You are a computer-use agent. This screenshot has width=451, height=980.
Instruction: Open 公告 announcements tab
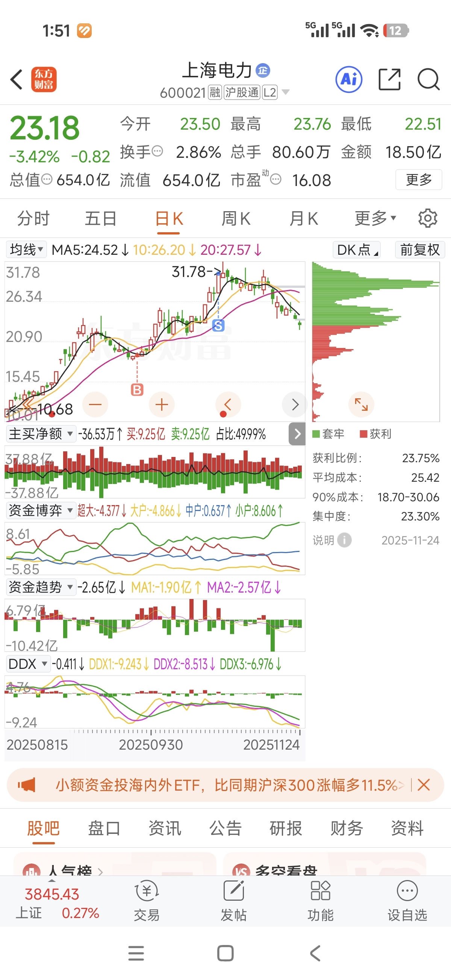pyautogui.click(x=225, y=828)
